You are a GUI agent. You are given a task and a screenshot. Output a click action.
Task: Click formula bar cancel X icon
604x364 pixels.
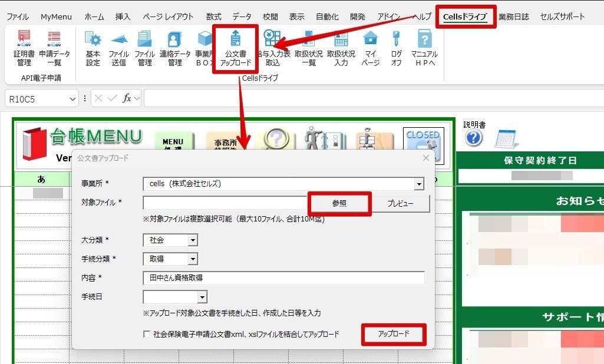[x=98, y=98]
